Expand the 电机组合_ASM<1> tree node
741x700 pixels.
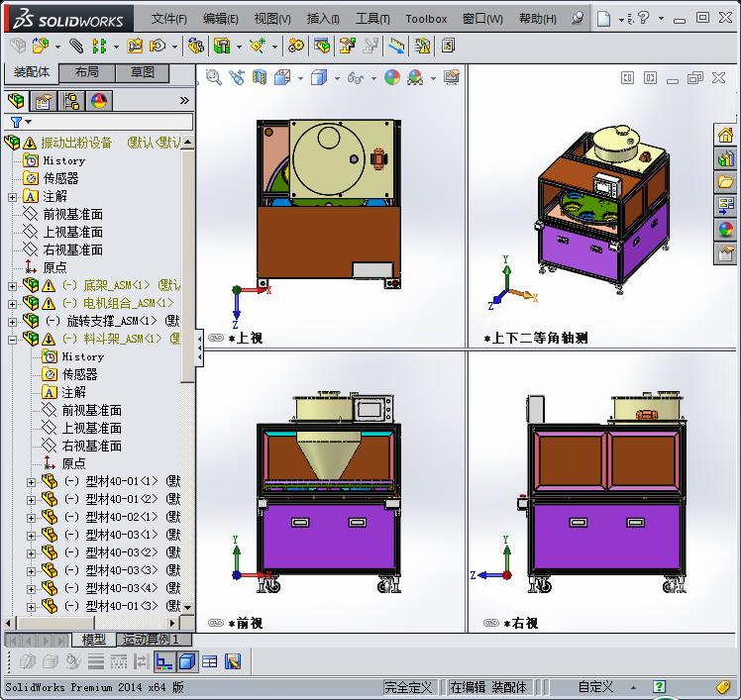(12, 304)
